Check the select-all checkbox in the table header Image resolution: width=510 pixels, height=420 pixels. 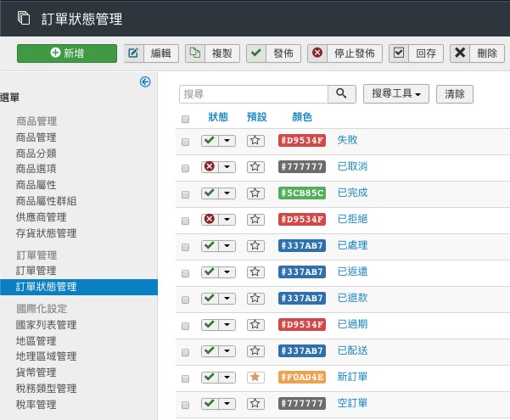click(x=185, y=119)
